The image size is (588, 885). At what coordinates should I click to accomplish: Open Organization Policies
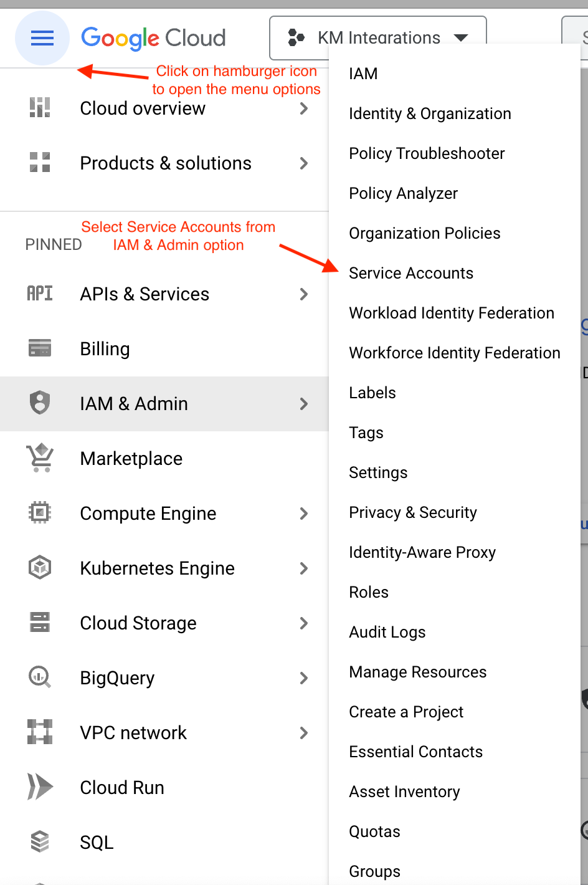pyautogui.click(x=424, y=233)
